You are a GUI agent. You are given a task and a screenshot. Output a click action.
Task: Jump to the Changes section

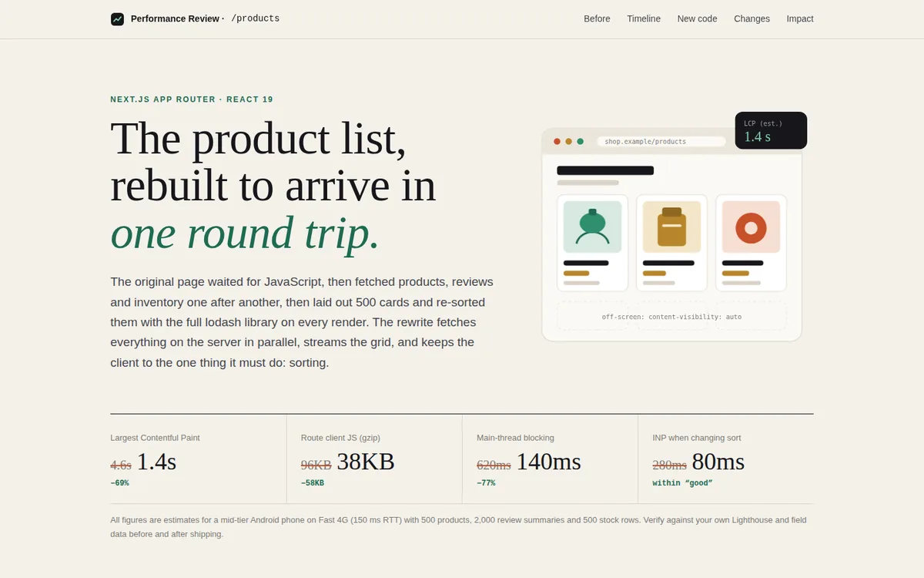click(x=752, y=18)
